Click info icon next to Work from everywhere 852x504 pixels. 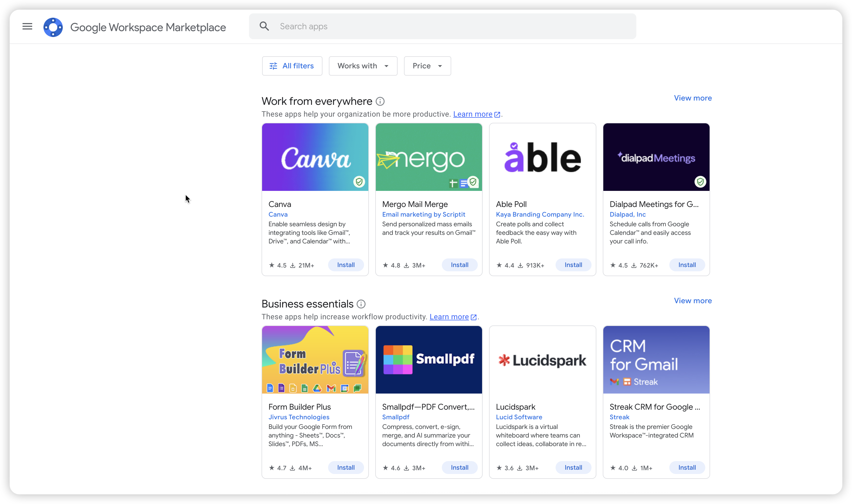click(x=380, y=101)
